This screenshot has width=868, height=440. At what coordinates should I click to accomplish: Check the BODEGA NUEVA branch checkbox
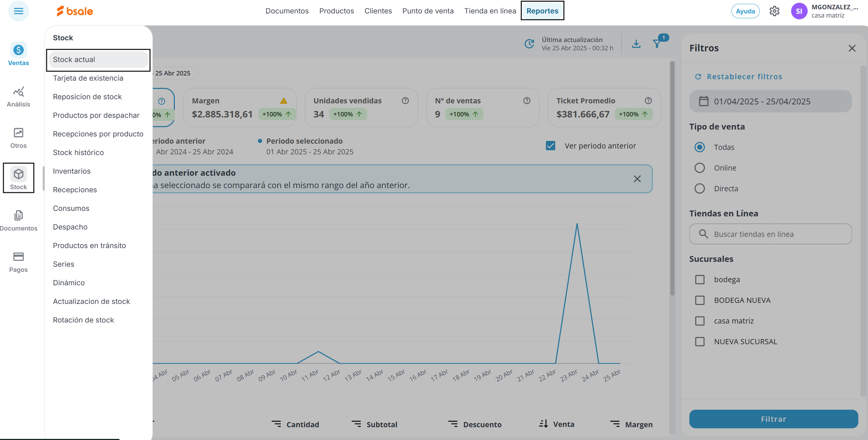700,300
